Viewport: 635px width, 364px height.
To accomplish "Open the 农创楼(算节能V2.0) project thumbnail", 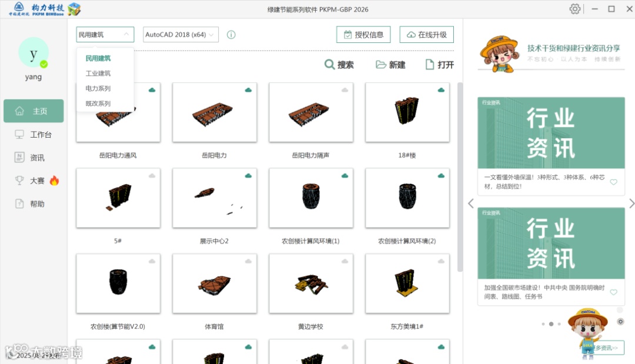I will pyautogui.click(x=118, y=283).
